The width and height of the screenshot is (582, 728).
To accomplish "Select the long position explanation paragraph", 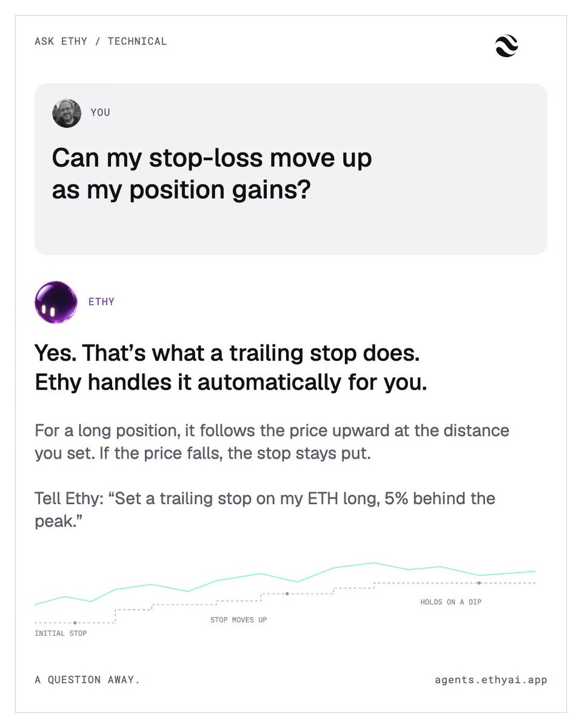I will click(272, 442).
